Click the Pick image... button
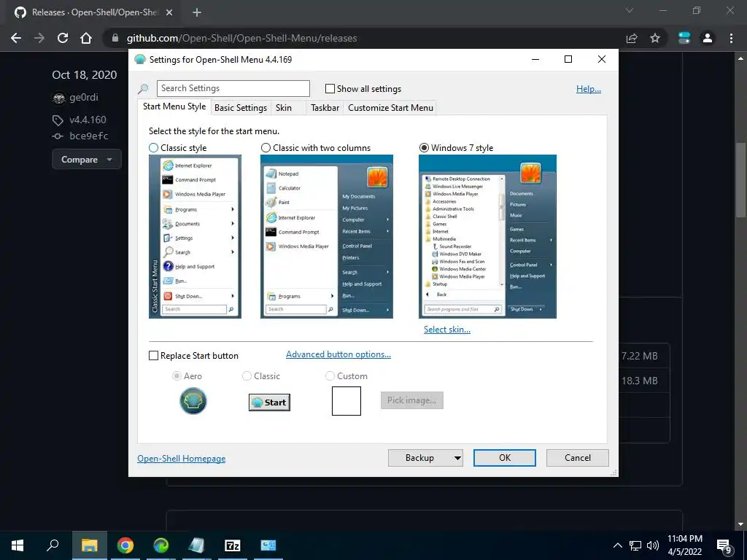The image size is (747, 560). 412,400
